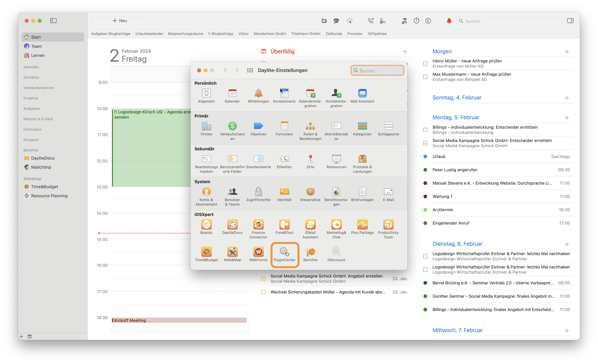Check Max Mustermann neue Anfrage task
The height and width of the screenshot is (364, 598).
click(x=425, y=77)
